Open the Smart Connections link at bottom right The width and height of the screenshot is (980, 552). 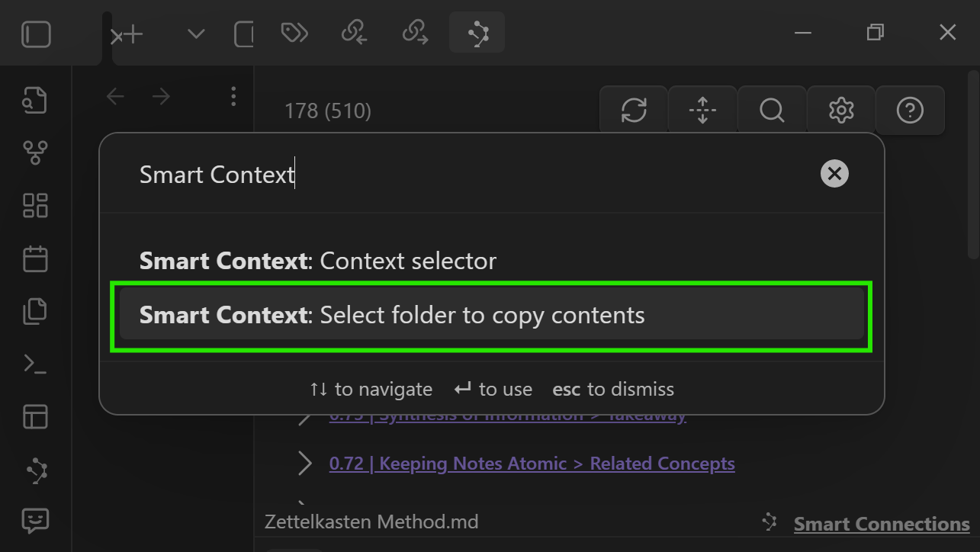[881, 524]
